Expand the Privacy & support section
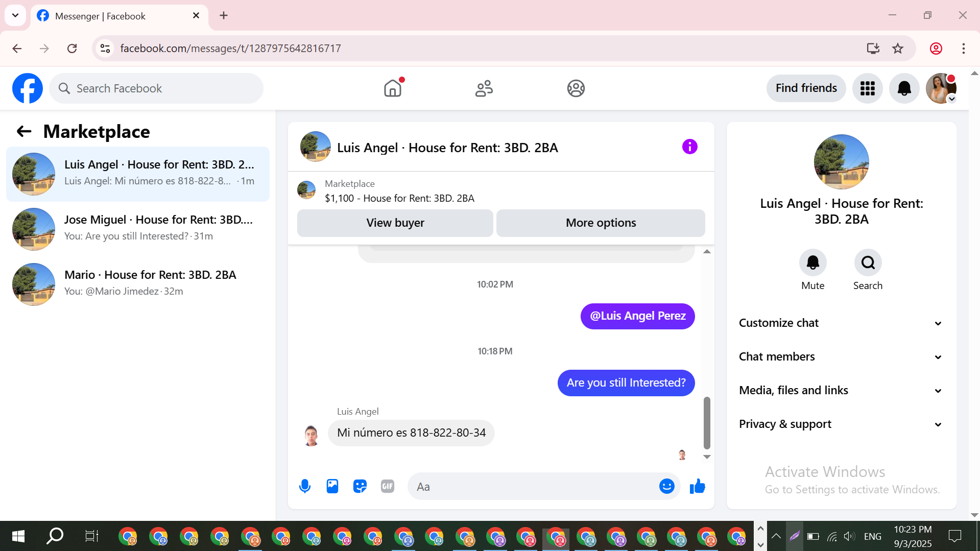This screenshot has width=980, height=551. point(841,424)
